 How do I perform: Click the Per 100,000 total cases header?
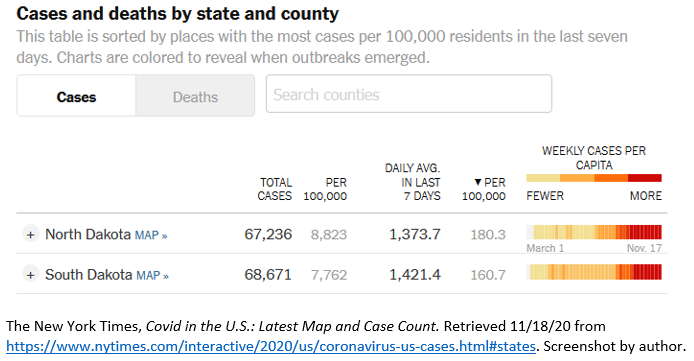(x=325, y=189)
